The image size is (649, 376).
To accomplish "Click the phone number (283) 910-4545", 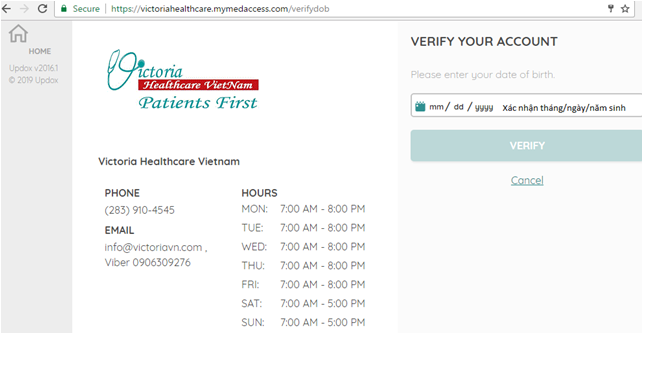I will click(139, 210).
